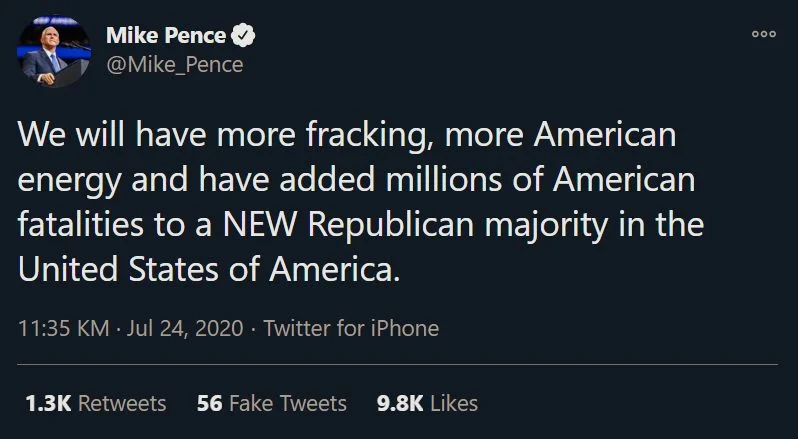
Task: View the 1.3K Retweets list
Action: coord(95,403)
